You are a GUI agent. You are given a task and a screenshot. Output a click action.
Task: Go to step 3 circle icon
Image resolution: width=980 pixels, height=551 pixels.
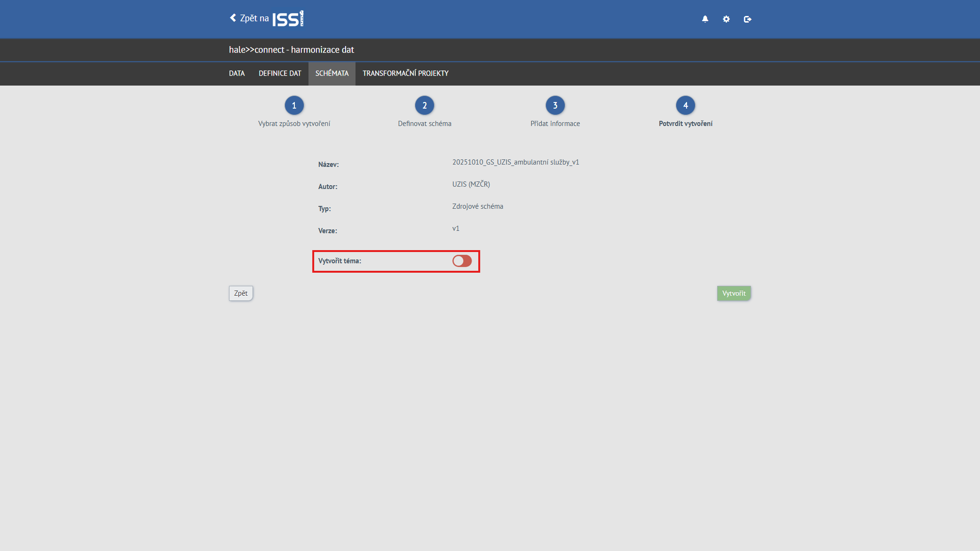point(555,105)
